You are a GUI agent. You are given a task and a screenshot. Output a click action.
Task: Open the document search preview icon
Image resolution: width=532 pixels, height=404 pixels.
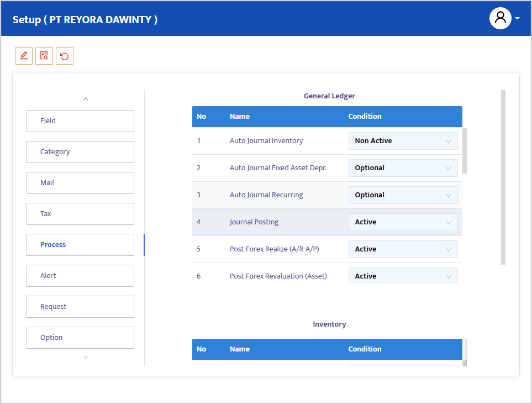pos(44,56)
